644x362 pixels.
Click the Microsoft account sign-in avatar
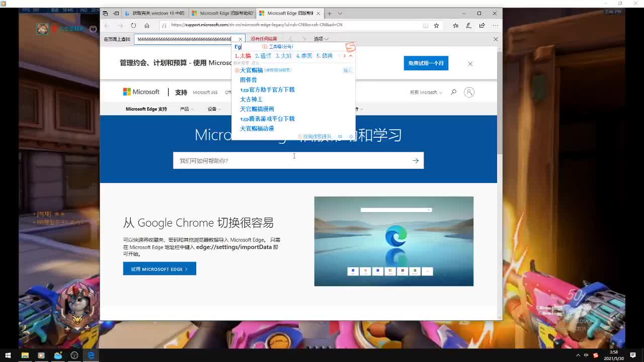469,92
